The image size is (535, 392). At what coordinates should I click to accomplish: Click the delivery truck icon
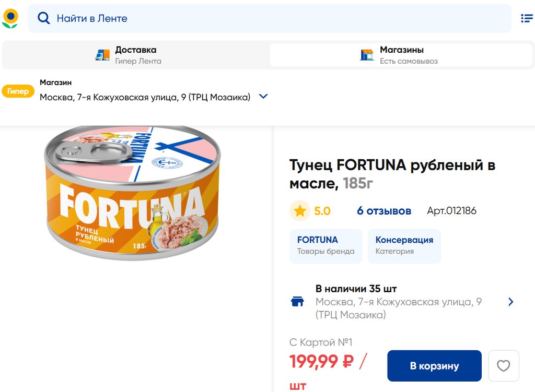102,55
